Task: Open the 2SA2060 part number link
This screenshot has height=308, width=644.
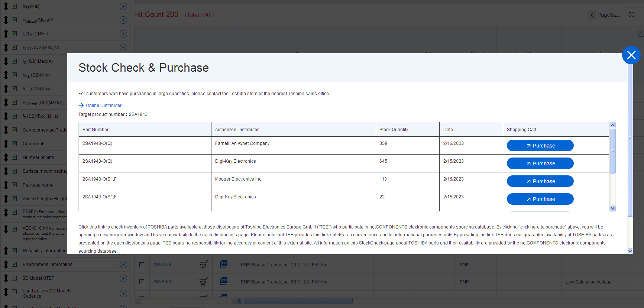Action: 162,282
